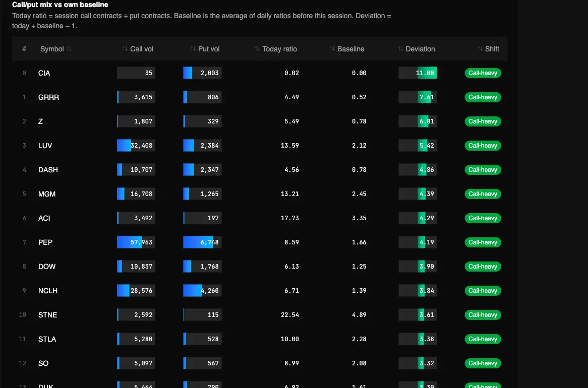The height and width of the screenshot is (388, 588).
Task: Select the PEP symbol cell
Action: [x=45, y=242]
